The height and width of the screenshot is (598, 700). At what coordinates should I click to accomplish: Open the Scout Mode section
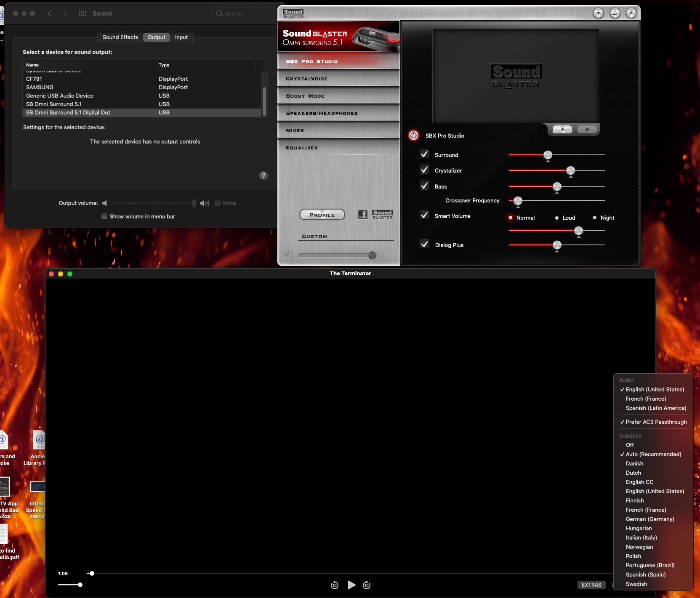(x=338, y=96)
